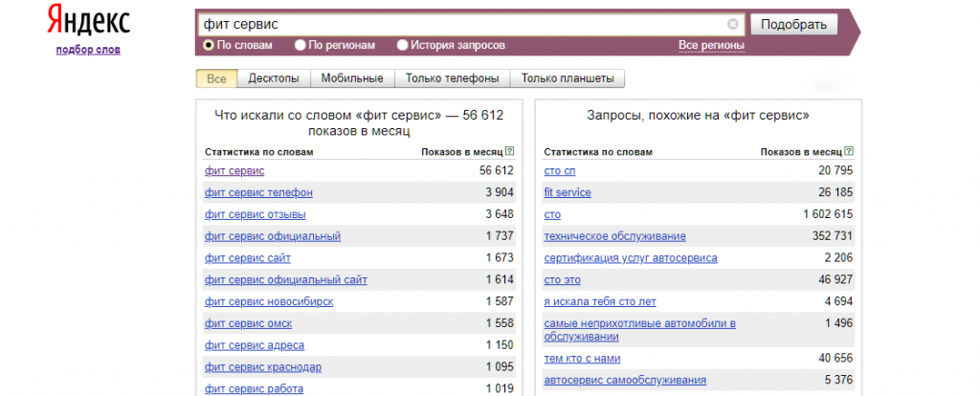This screenshot has width=980, height=396.
Task: Open the 'фит сервис телефон' link
Action: tap(258, 192)
